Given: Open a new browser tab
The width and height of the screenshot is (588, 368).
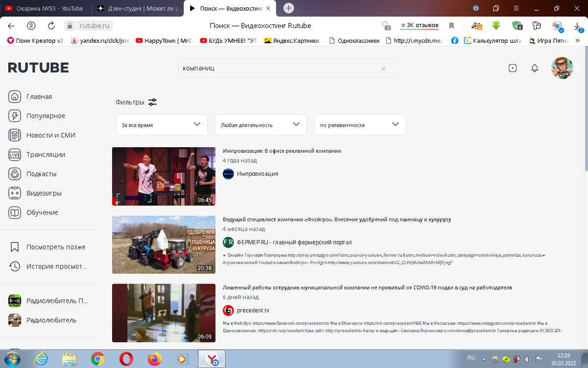Looking at the screenshot, I should tap(289, 8).
